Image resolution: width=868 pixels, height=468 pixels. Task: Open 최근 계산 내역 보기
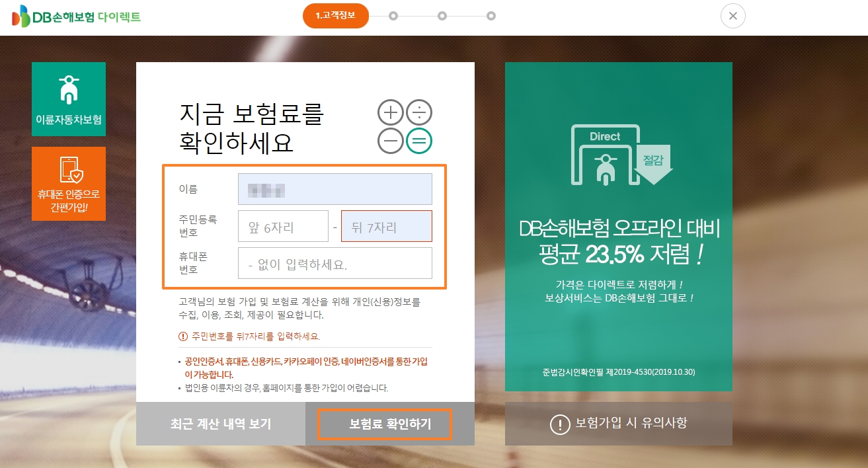coord(221,424)
